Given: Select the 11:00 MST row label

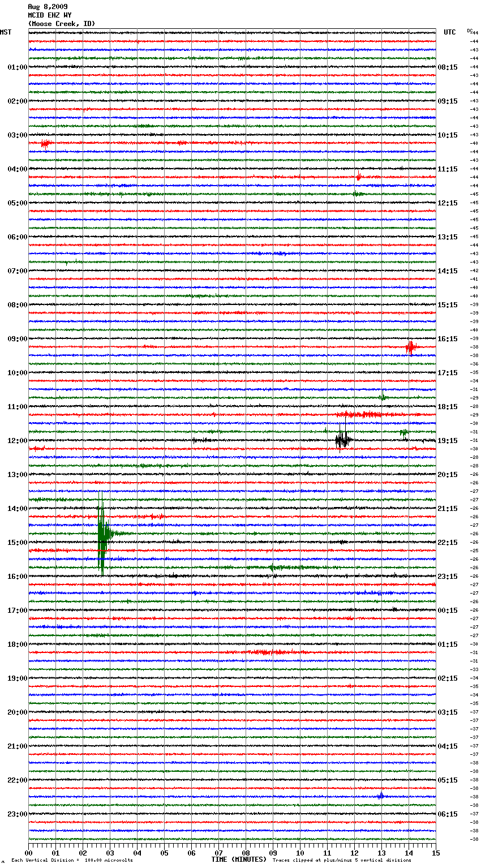Looking at the screenshot, I should (18, 407).
